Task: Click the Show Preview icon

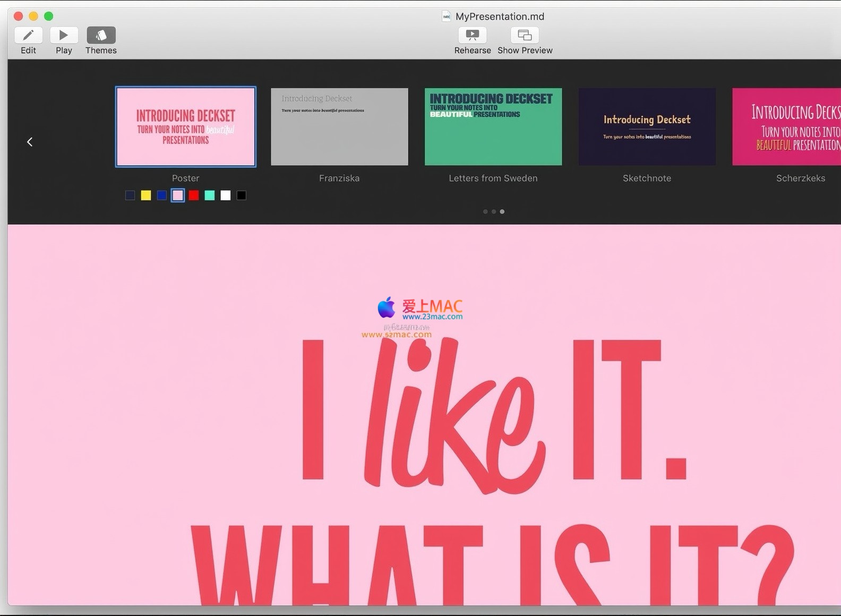Action: [525, 36]
